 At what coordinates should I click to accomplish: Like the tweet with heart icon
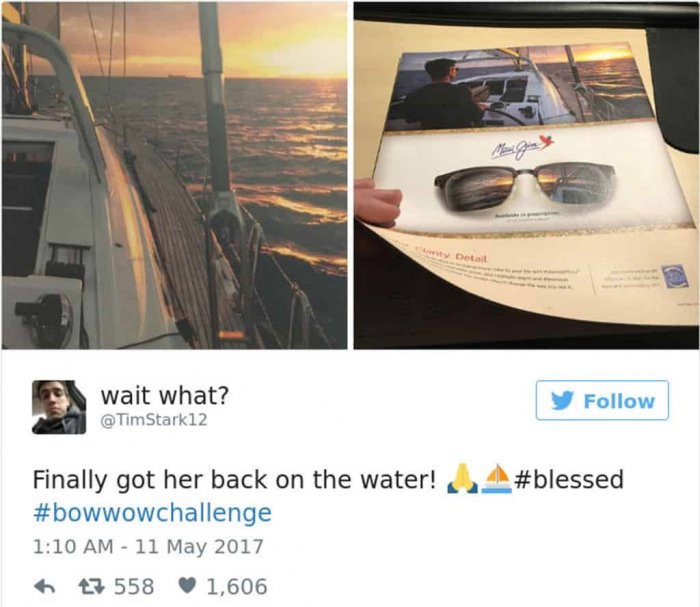[x=187, y=586]
